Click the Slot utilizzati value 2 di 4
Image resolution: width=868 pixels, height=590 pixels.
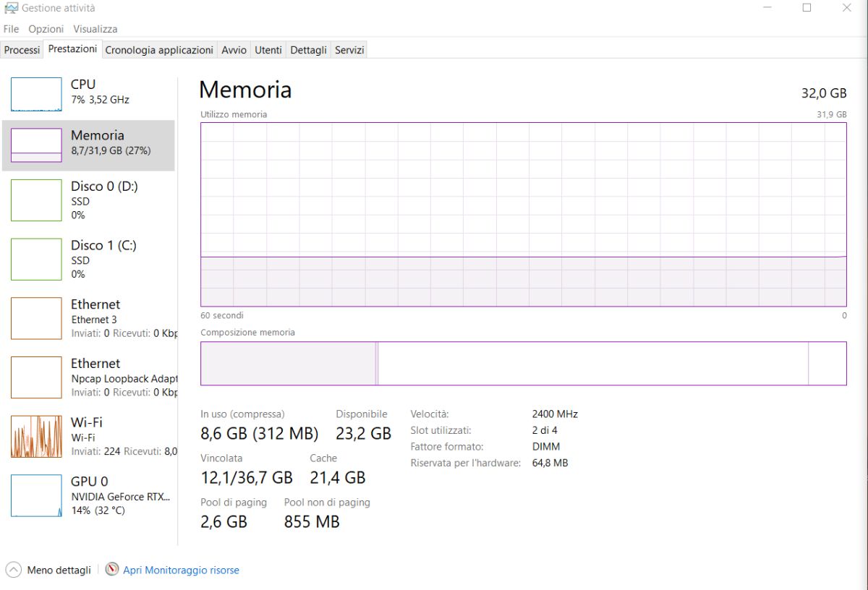545,430
